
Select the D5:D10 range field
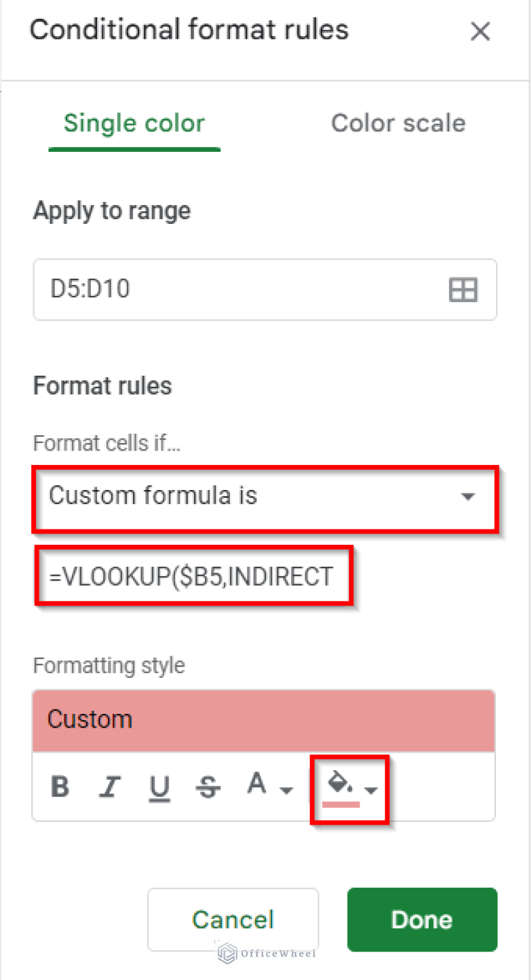(208, 290)
